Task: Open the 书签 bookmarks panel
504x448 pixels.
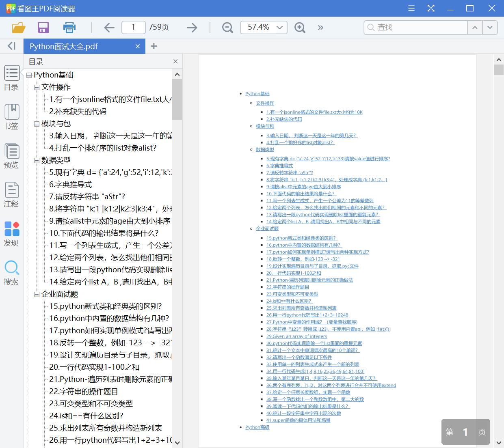Action: pos(12,117)
